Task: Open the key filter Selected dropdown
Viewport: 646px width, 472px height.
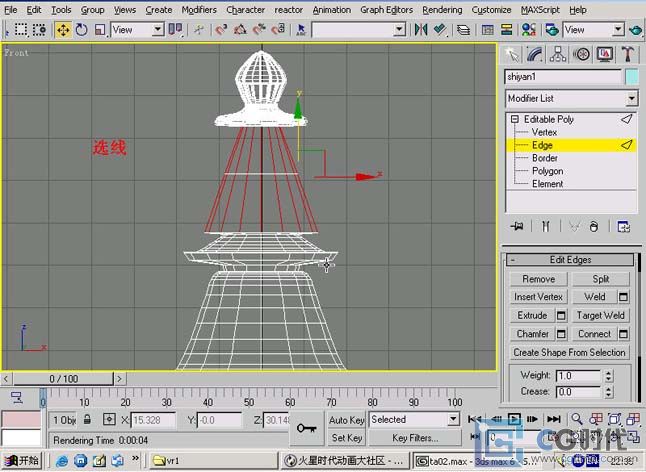Action: 414,420
